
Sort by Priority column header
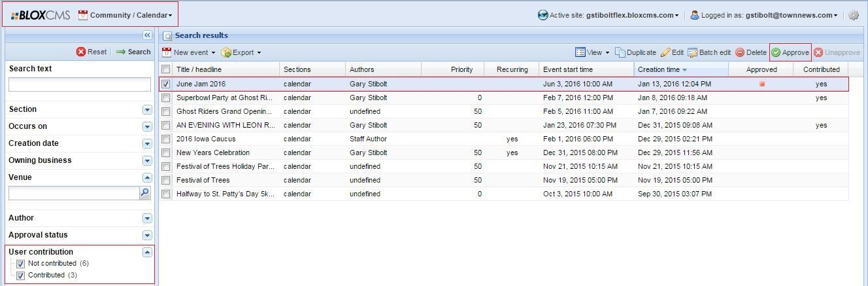[453, 69]
